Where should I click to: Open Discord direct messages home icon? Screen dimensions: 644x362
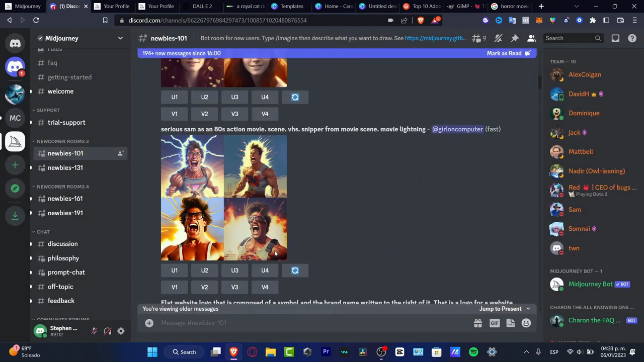15,43
